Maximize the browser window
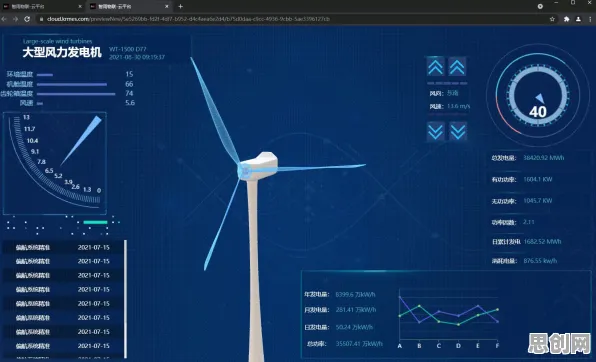The image size is (596, 362). tap(573, 3)
